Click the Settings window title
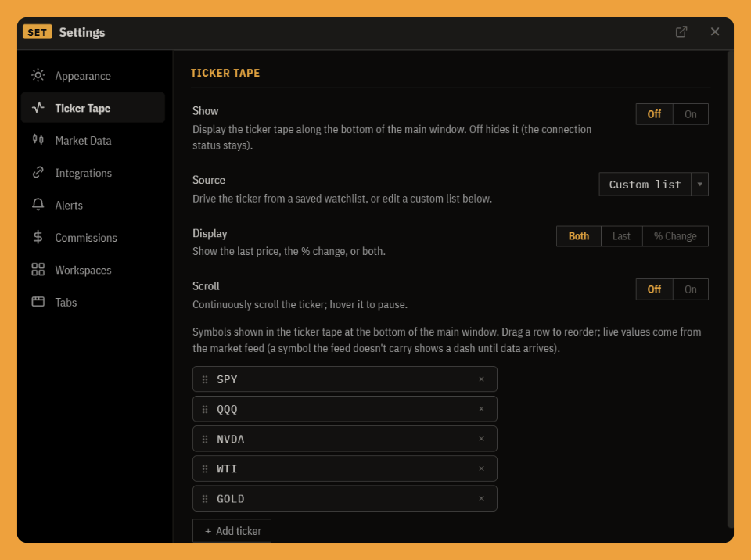Screen dimensions: 751x560 point(82,32)
